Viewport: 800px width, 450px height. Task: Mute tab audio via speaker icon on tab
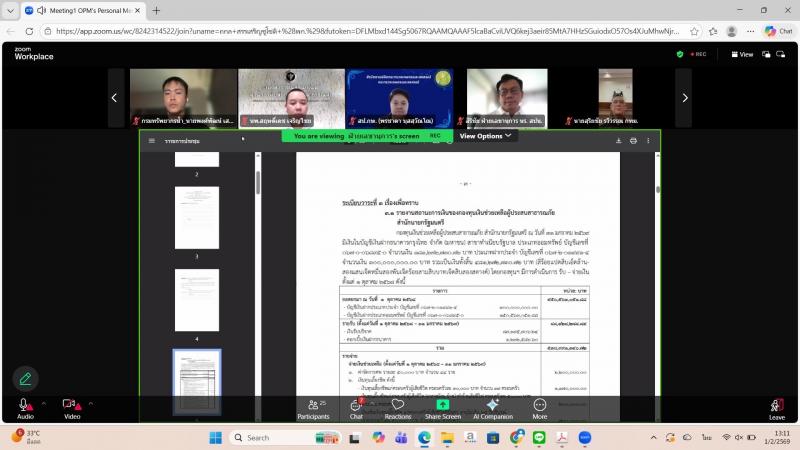pyautogui.click(x=42, y=10)
